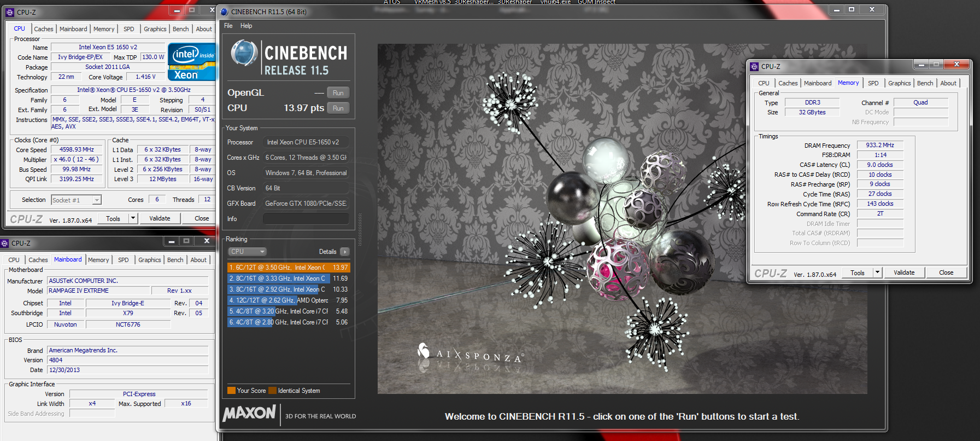This screenshot has width=980, height=441.
Task: Select ranking entry 1 scoring 13.97
Action: [289, 268]
